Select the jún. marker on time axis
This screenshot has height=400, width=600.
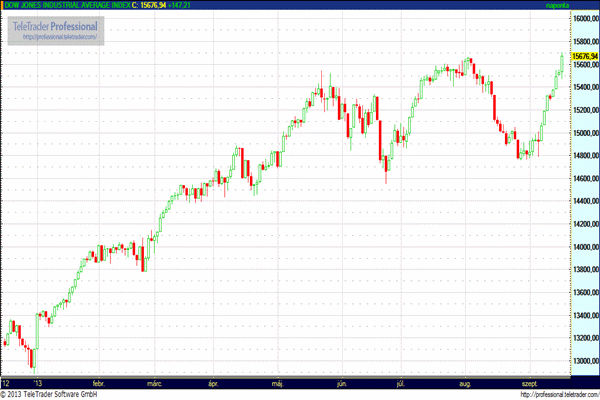(x=343, y=382)
